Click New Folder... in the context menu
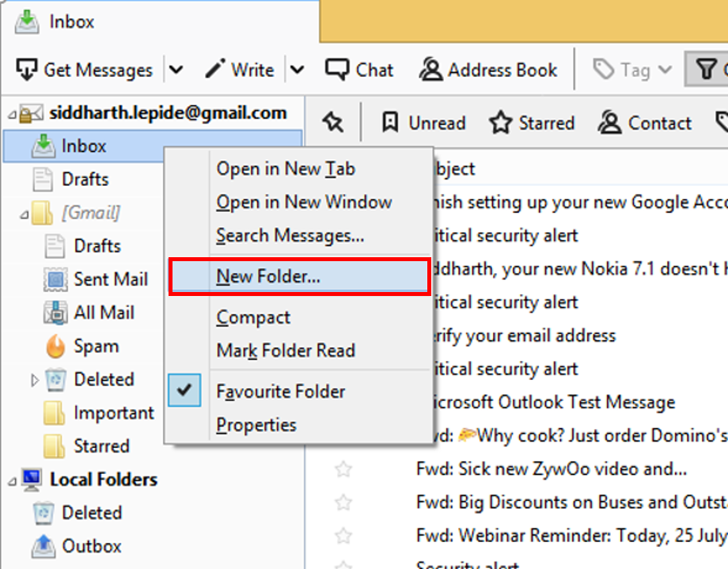This screenshot has height=569, width=728. point(299,277)
